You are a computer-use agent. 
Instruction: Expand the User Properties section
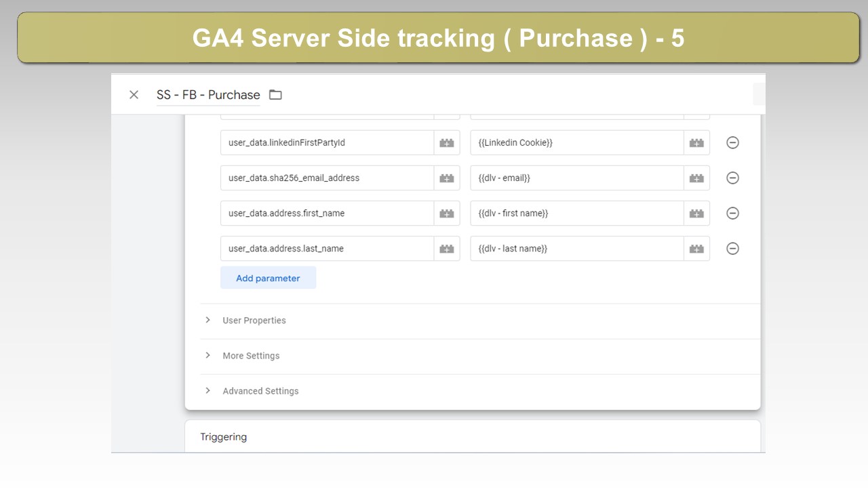480,321
